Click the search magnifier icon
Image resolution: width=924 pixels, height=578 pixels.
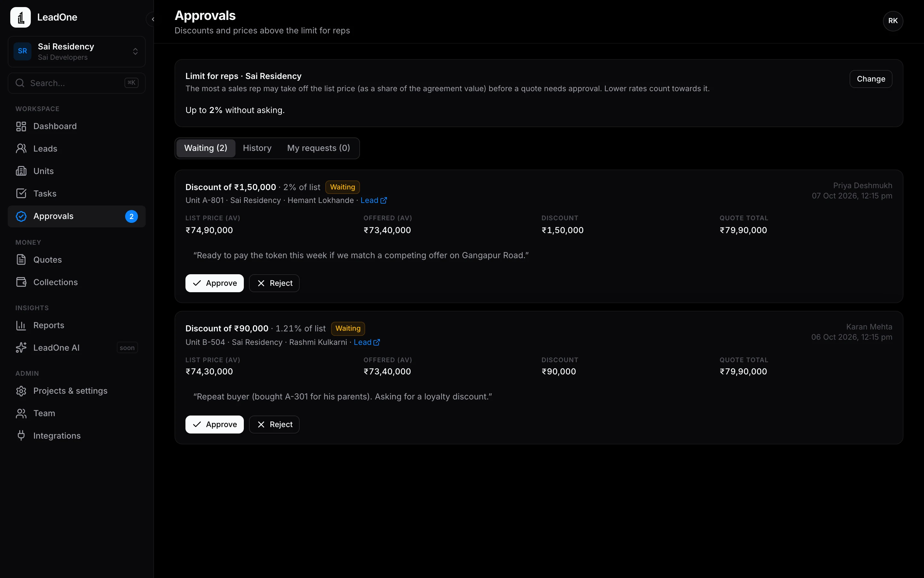click(20, 83)
